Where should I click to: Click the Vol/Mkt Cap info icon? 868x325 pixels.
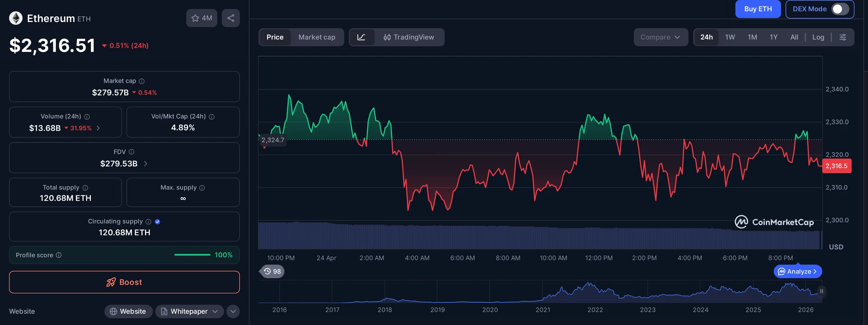(212, 117)
